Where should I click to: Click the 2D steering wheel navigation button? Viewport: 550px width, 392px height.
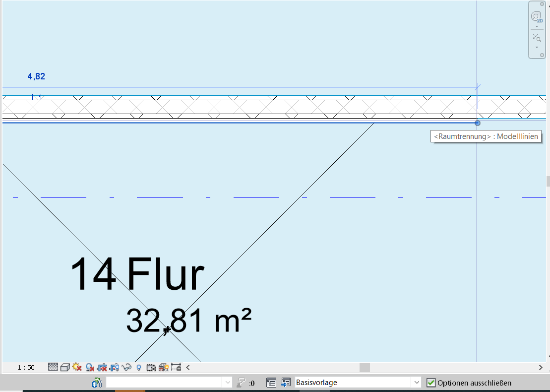(537, 17)
